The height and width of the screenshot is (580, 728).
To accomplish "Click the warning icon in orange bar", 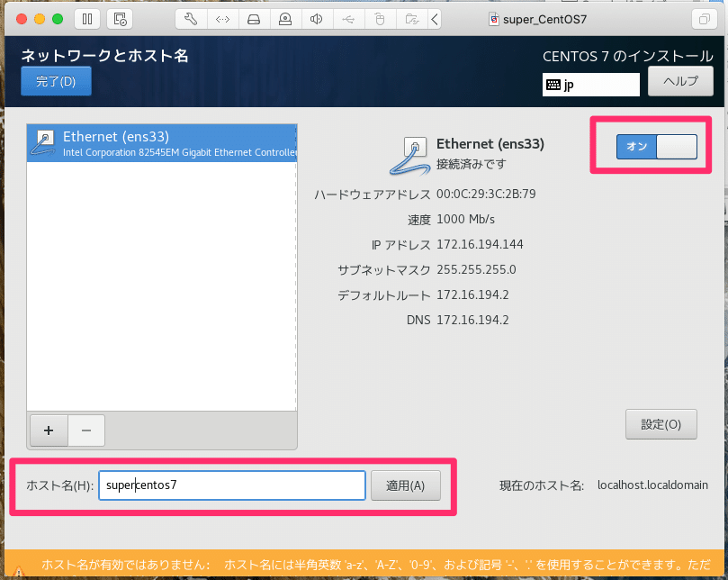I will pyautogui.click(x=19, y=571).
